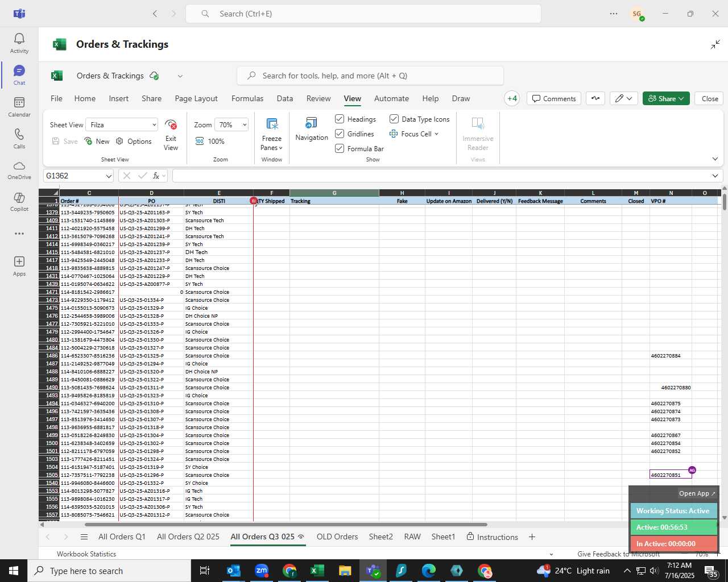Image resolution: width=728 pixels, height=582 pixels.
Task: Open Outlook from Windows taskbar
Action: (x=233, y=571)
